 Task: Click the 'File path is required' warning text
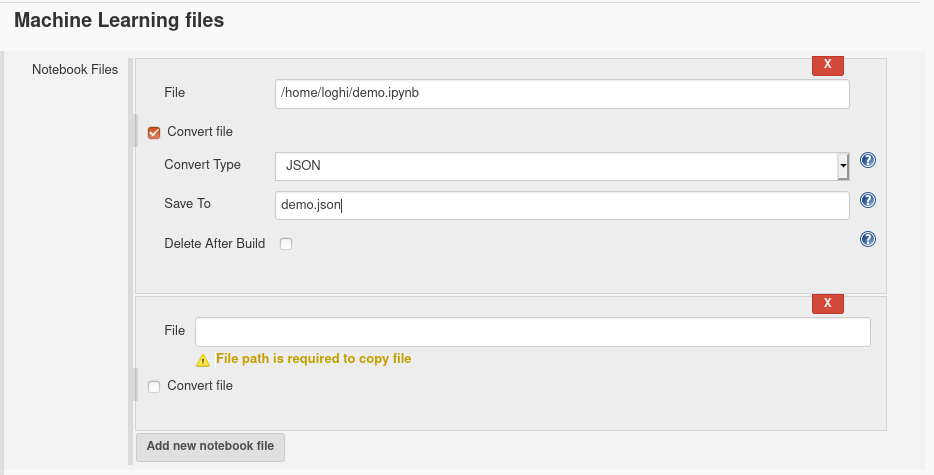pos(313,359)
